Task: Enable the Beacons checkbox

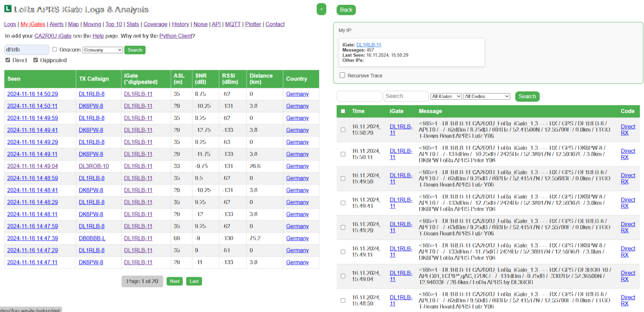Action: point(55,49)
